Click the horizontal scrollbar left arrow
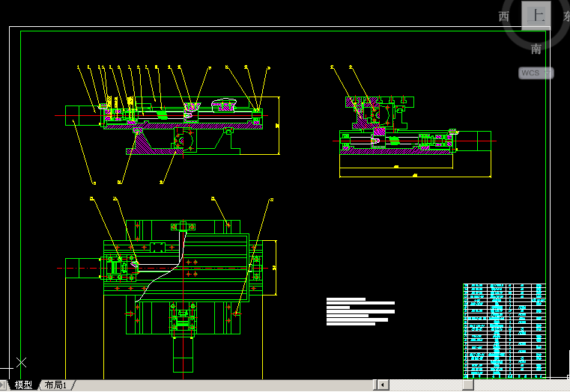Screen dimensions: 570x392 coord(383,385)
